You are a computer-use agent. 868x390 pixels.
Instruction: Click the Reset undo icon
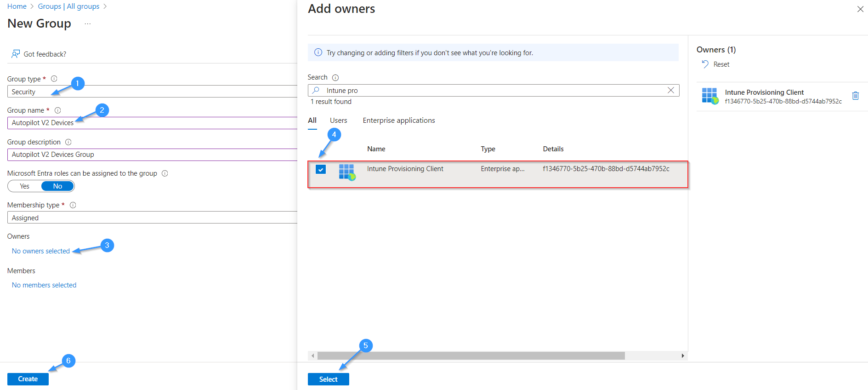[x=705, y=64]
